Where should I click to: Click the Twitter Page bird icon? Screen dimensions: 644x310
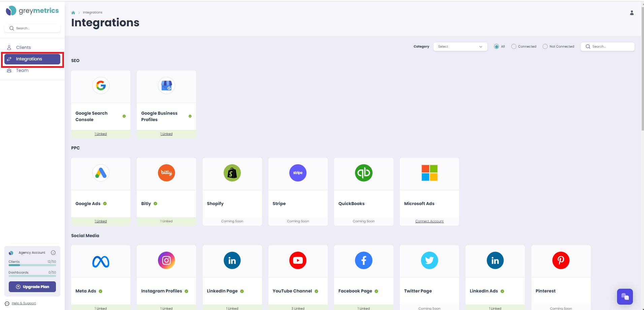pos(429,260)
